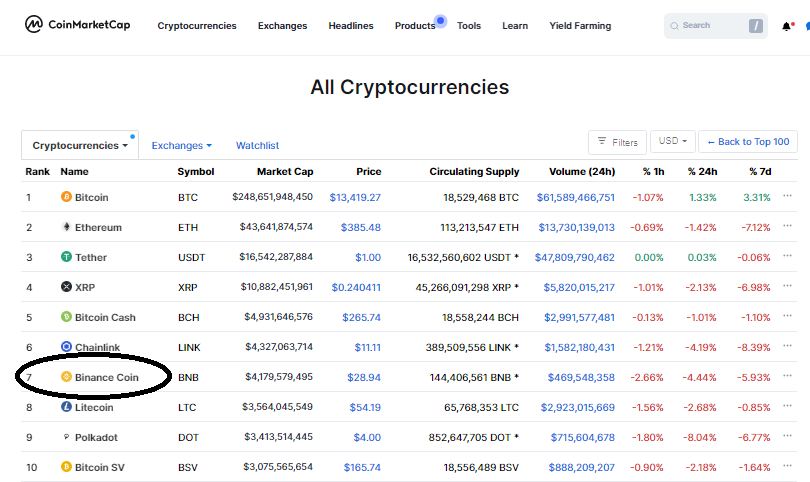Click Litecoin price $54.19

[365, 407]
